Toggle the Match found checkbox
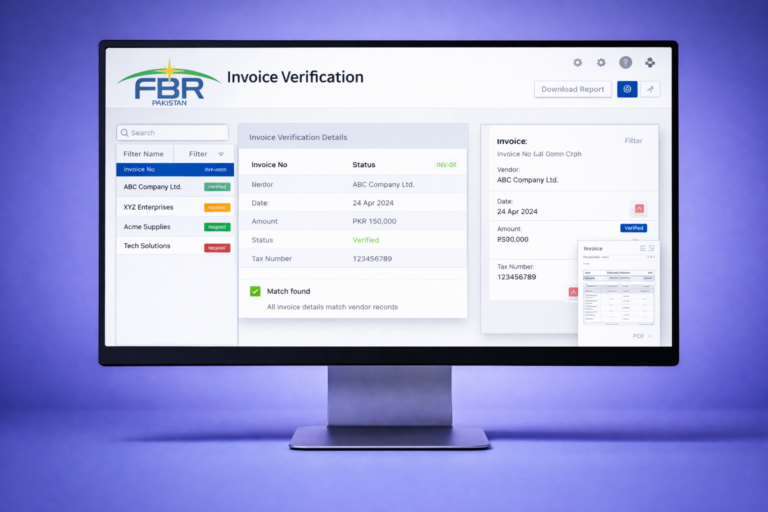The height and width of the screenshot is (512, 768). 255,291
